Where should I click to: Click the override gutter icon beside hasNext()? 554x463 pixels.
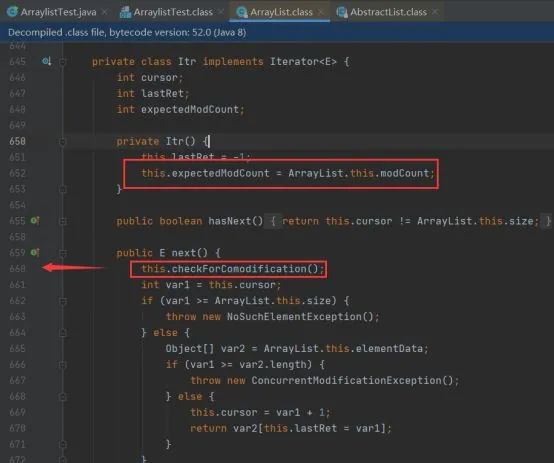[x=35, y=221]
